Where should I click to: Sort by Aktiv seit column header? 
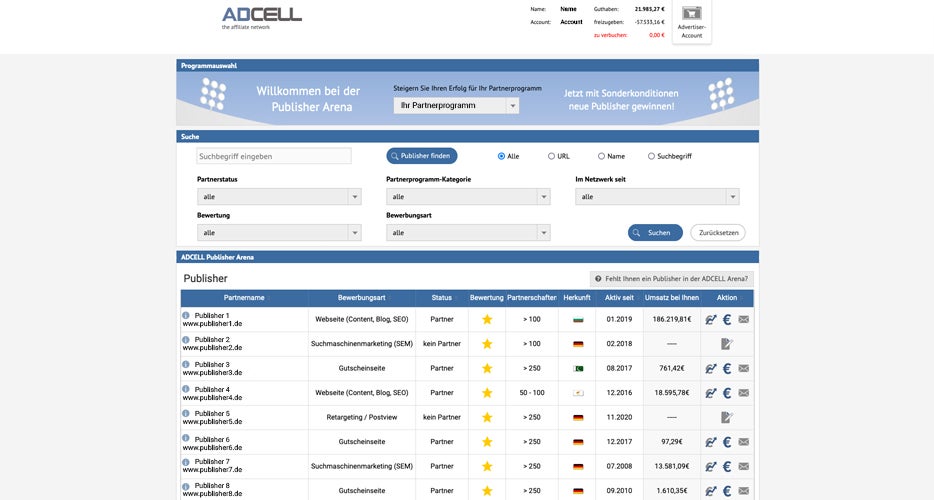[x=619, y=297]
